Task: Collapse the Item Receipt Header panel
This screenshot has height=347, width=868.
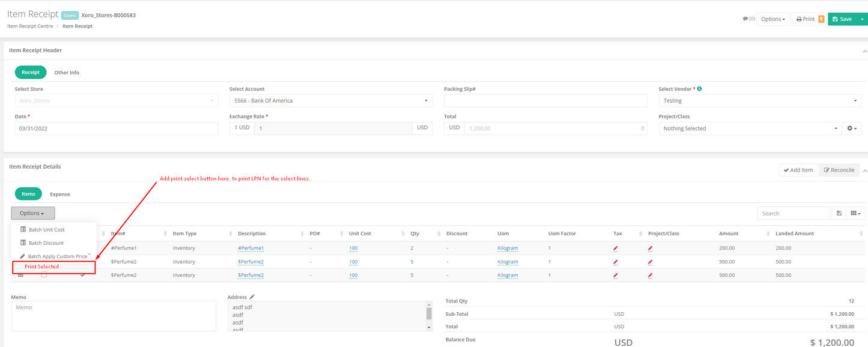Action: (865, 52)
